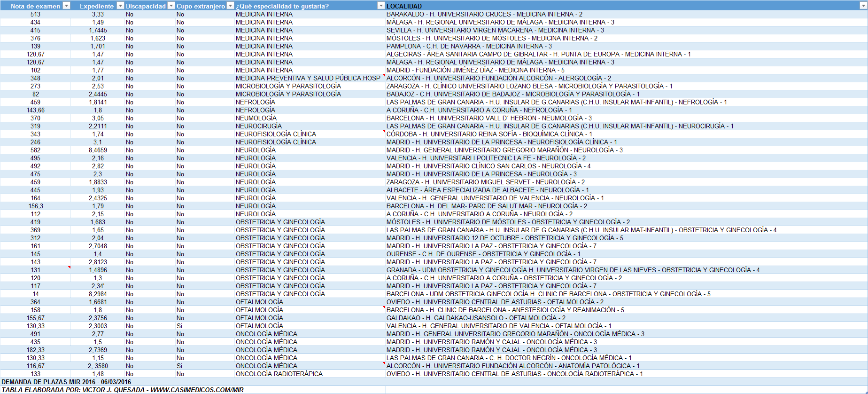Select the CÓRDOBA Reina Sofía Bioquímica Clínica cell
Viewport: 868px width, 394px height.
(x=627, y=134)
